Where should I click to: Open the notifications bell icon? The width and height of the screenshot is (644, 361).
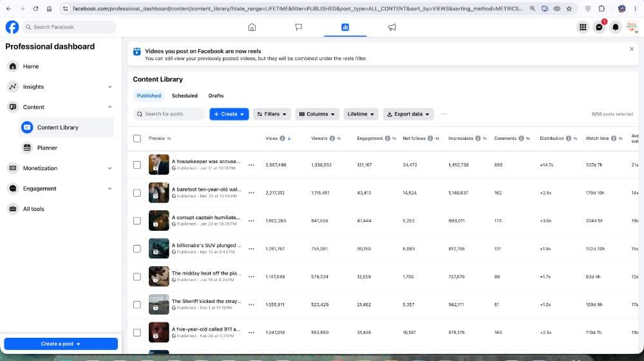click(615, 27)
